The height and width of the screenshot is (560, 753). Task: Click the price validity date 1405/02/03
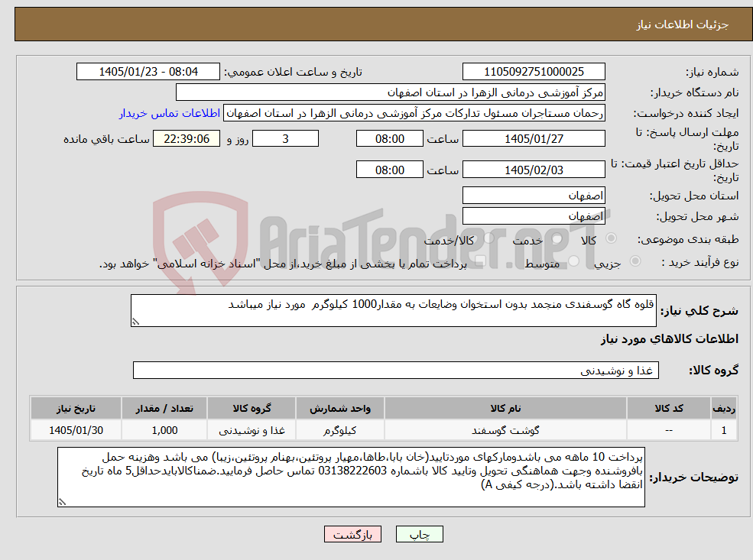pyautogui.click(x=534, y=170)
